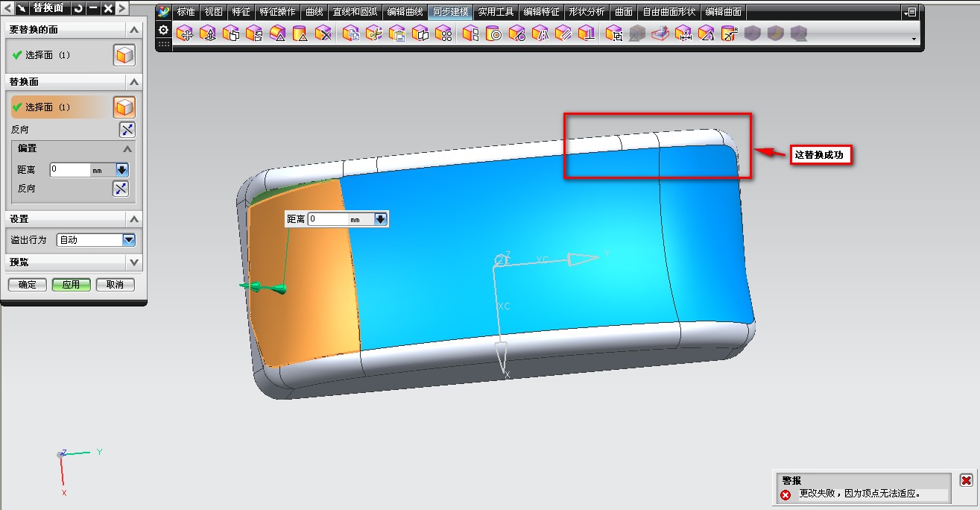Collapse the 偏置 offset group
Viewport: 980px width, 510px height.
point(127,149)
